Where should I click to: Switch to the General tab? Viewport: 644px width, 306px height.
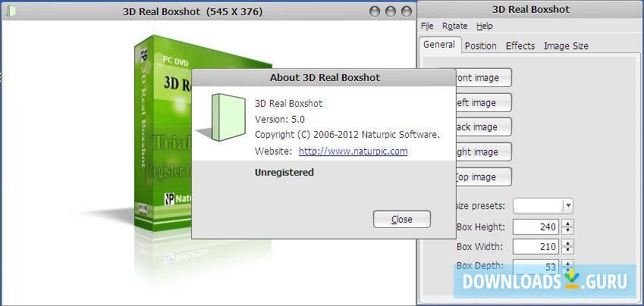tap(439, 45)
